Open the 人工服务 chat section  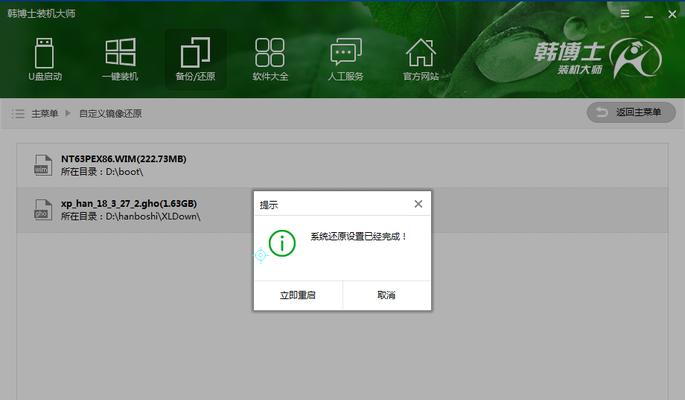click(346, 59)
